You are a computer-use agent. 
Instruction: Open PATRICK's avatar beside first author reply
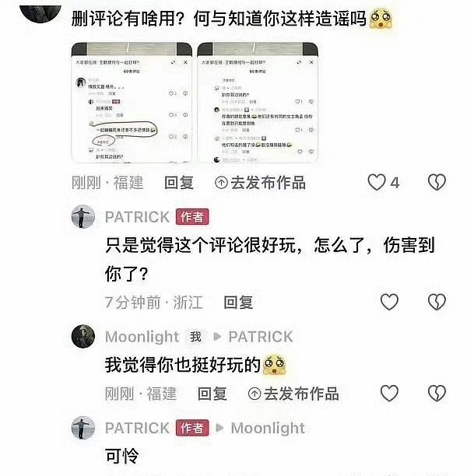83,216
